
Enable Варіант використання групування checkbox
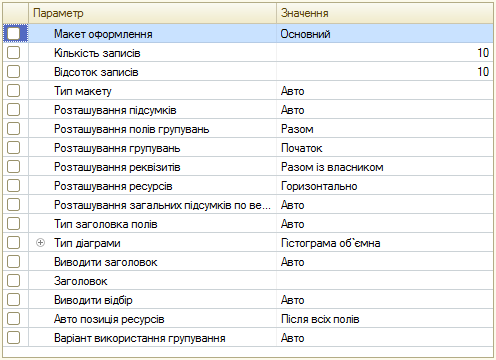click(13, 338)
